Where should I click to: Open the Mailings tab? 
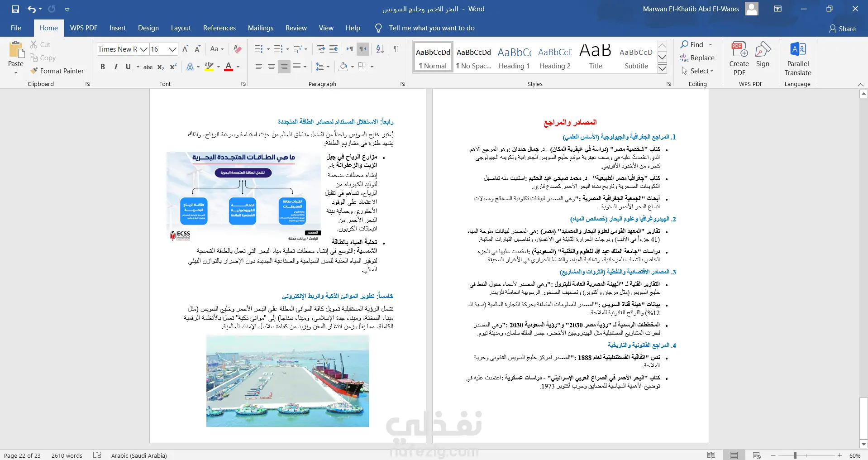point(261,28)
